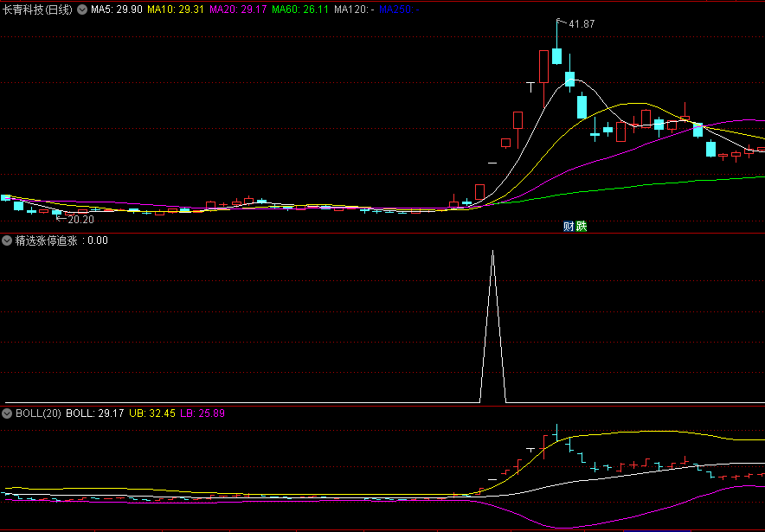This screenshot has height=532, width=765.
Task: Open the 精选涨停追涨 indicator dropdown arrow
Action: 7,240
